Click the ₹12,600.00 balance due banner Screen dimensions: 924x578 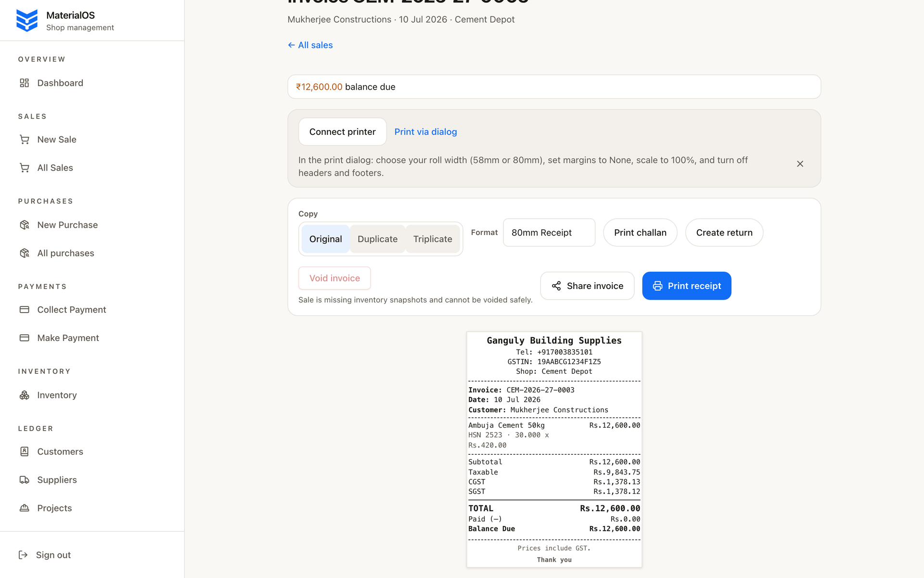coord(554,87)
